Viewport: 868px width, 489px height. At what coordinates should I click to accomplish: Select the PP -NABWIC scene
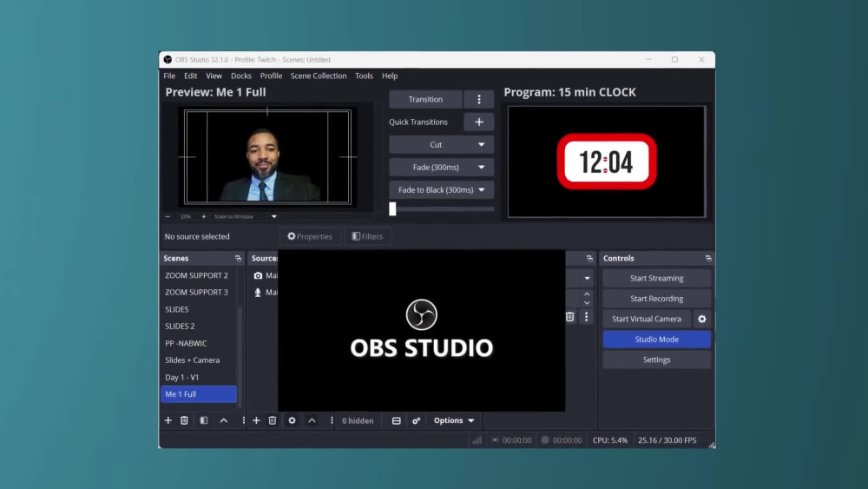coord(199,343)
